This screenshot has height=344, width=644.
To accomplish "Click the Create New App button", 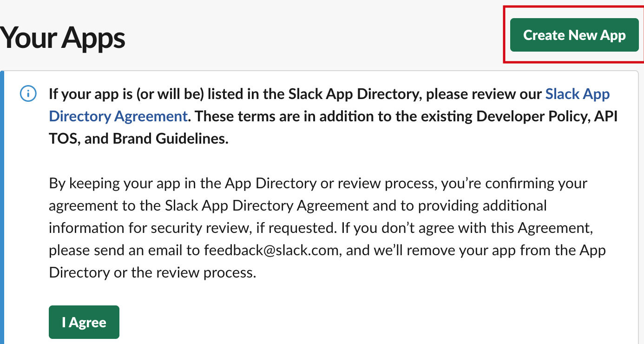I will click(574, 35).
